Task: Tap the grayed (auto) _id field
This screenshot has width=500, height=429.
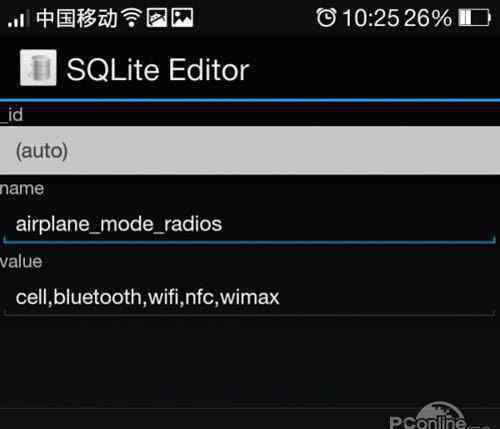Action: pyautogui.click(x=250, y=150)
